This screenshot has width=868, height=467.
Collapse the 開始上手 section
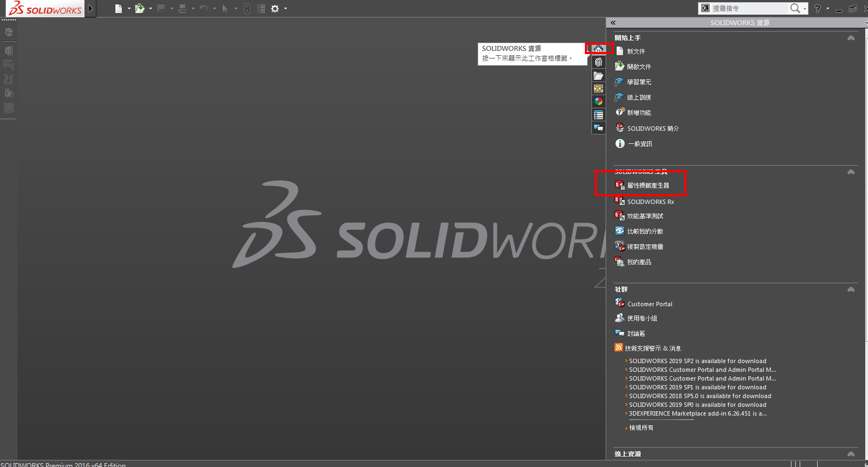(851, 38)
